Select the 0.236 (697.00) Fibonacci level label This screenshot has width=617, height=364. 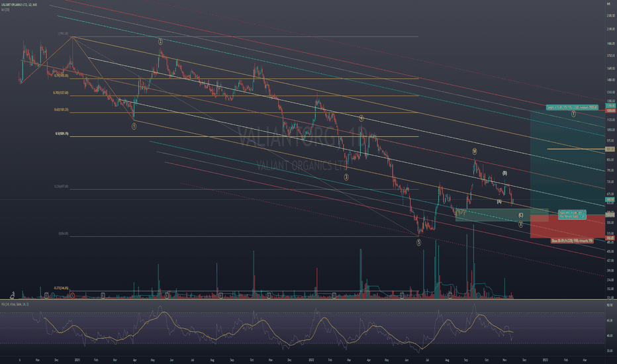point(62,187)
